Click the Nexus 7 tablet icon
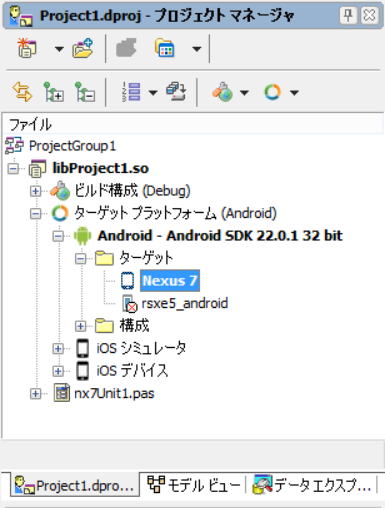Image resolution: width=385 pixels, height=508 pixels. click(x=127, y=281)
